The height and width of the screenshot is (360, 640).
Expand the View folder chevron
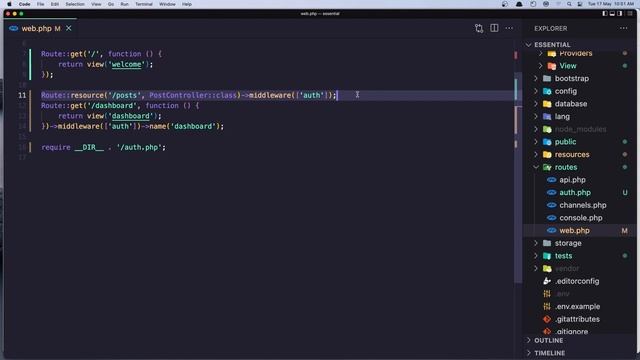tap(540, 66)
